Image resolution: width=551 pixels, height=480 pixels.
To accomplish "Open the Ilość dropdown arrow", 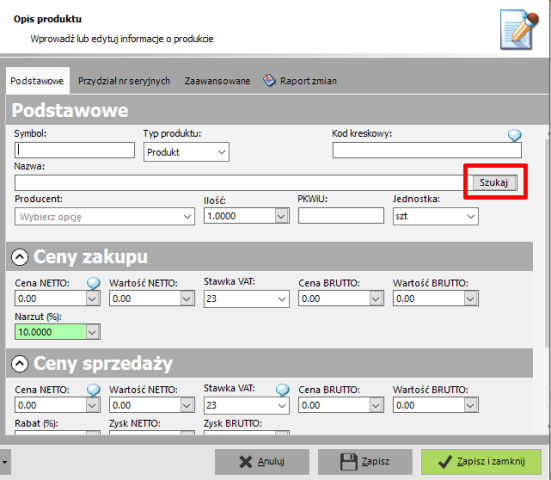I will coord(281,216).
